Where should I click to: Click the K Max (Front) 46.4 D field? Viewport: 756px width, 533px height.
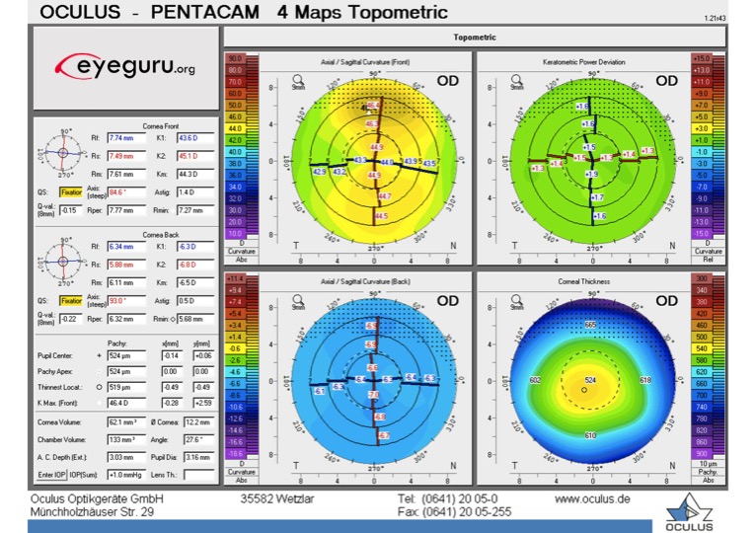(126, 403)
